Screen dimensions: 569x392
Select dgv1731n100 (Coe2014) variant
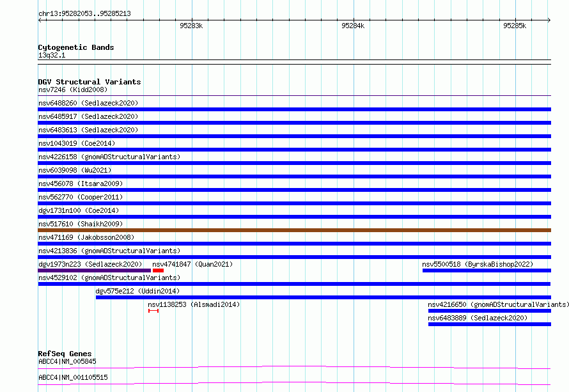79,210
